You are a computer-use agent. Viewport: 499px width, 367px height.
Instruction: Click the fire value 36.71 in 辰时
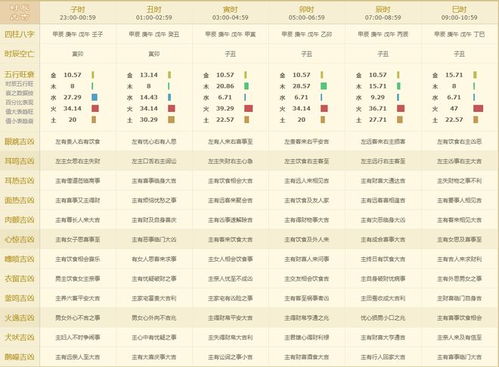378,108
